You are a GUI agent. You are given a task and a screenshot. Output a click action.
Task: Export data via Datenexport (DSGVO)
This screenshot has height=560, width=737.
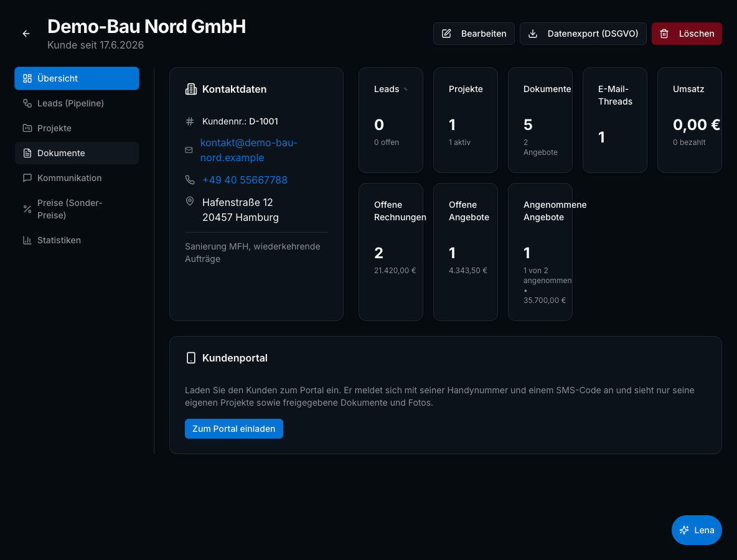(583, 34)
